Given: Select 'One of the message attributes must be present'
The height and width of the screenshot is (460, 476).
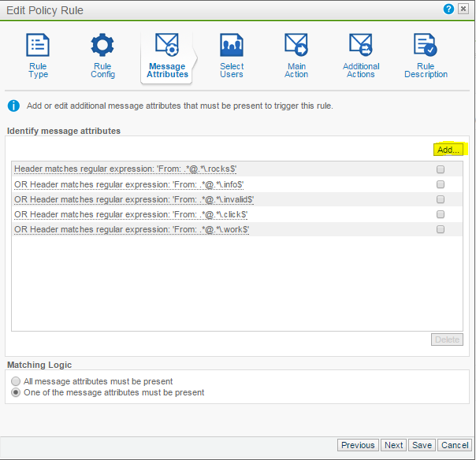Looking at the screenshot, I should click(x=17, y=392).
